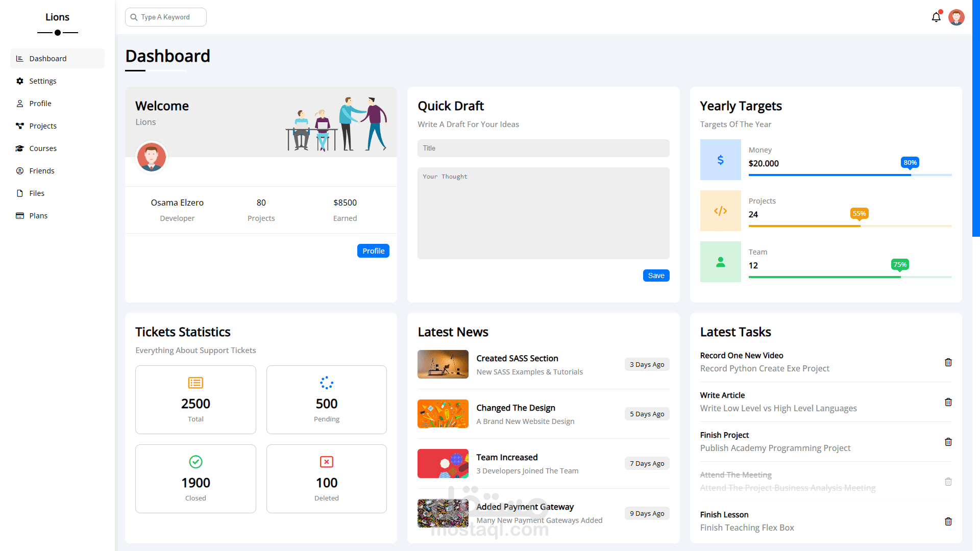Click the Added Payment Gateway headline
Screen dimensions: 980x551
point(525,507)
